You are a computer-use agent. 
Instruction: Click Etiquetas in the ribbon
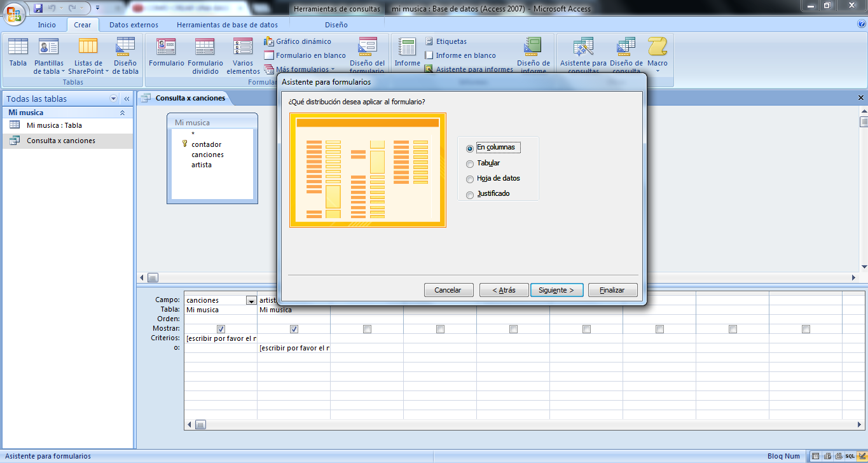[x=445, y=41]
